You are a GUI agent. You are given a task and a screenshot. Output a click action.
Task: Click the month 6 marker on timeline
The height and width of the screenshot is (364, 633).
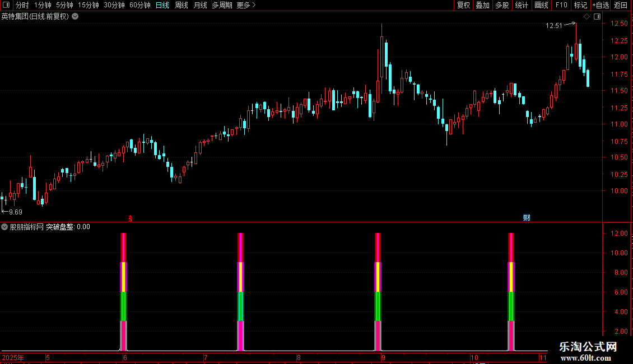(x=125, y=357)
